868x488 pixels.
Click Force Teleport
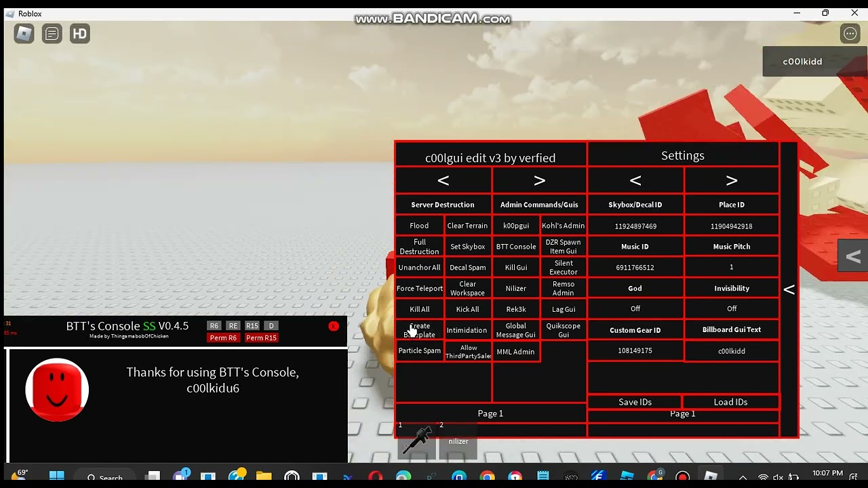point(419,288)
